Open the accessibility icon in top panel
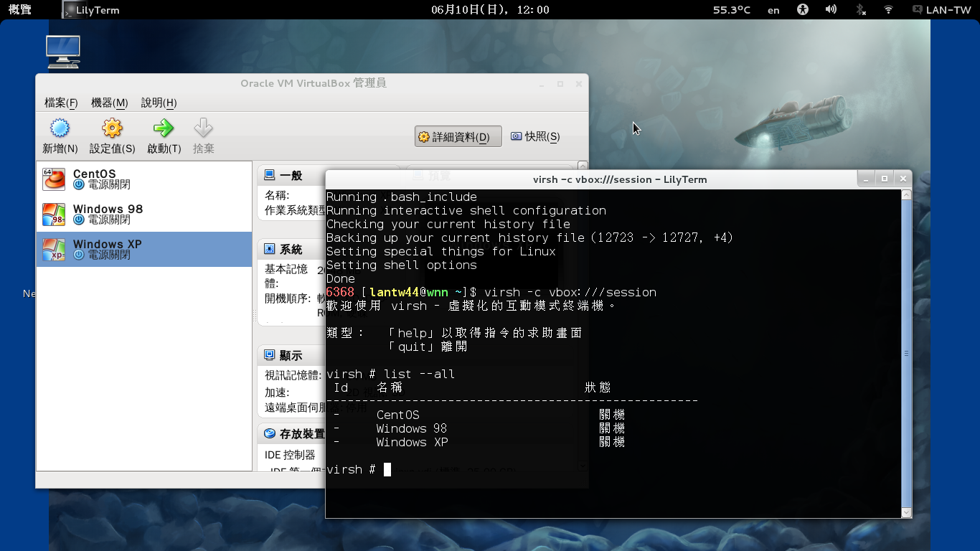980x551 pixels. coord(803,10)
